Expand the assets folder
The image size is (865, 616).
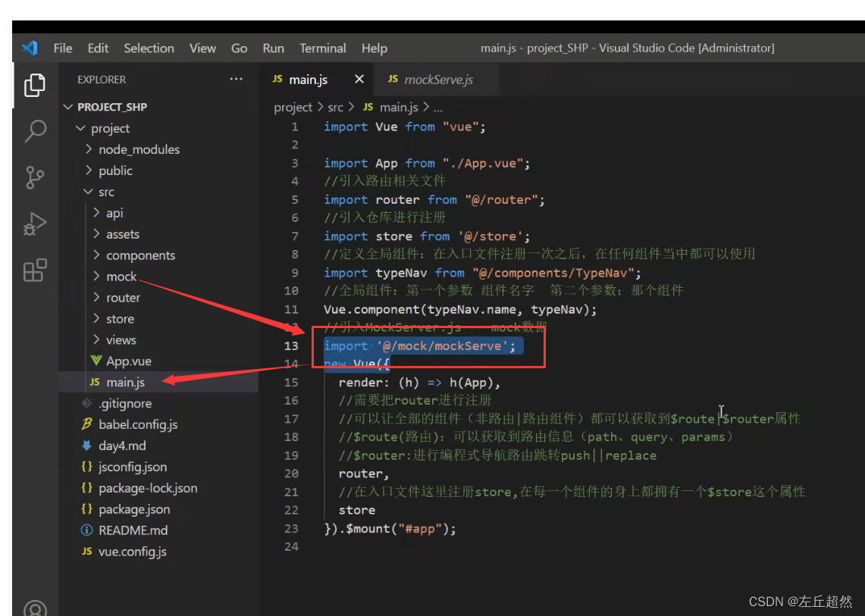click(x=96, y=234)
